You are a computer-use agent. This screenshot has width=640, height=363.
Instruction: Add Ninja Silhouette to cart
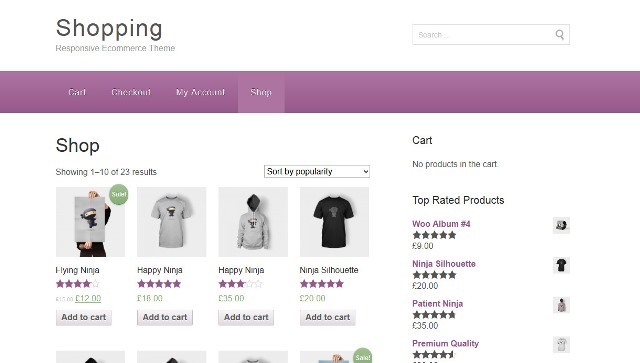(x=328, y=317)
